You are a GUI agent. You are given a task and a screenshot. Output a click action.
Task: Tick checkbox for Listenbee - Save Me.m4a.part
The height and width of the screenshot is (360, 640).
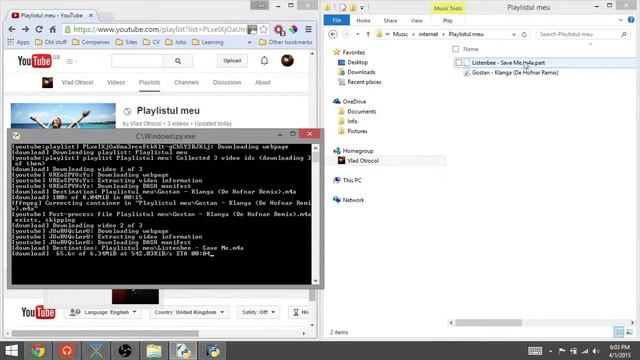[x=459, y=62]
